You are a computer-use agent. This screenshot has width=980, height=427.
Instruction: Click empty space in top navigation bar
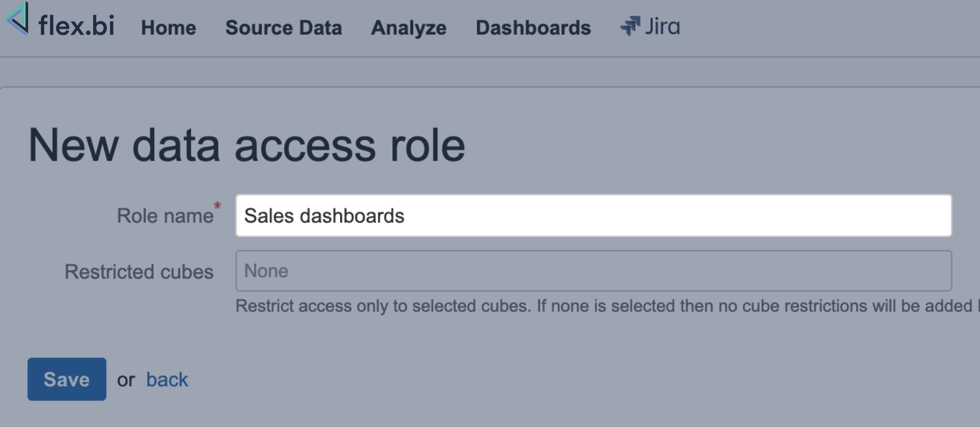(x=828, y=28)
